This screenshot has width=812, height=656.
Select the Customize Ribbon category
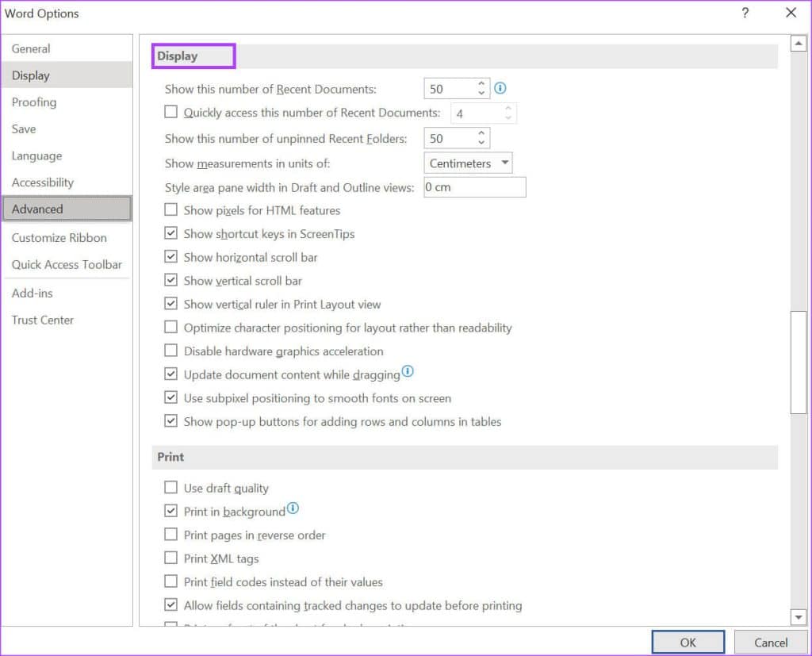click(x=59, y=237)
